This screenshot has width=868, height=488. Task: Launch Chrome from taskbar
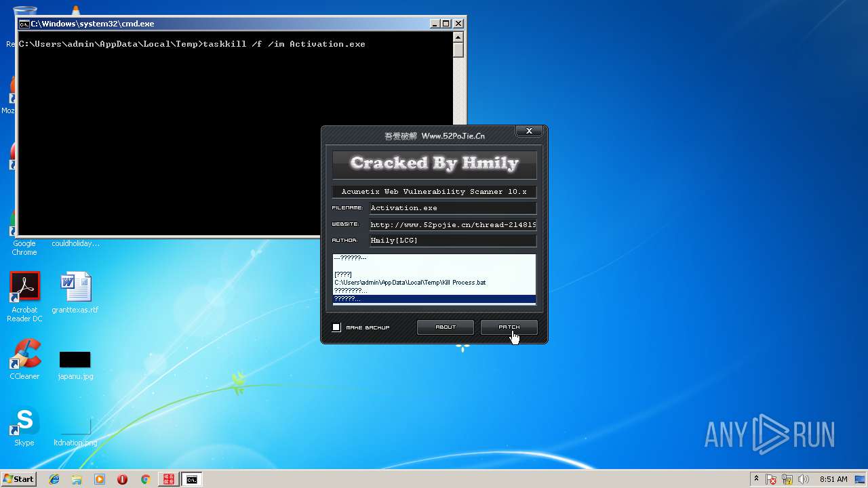tap(145, 479)
